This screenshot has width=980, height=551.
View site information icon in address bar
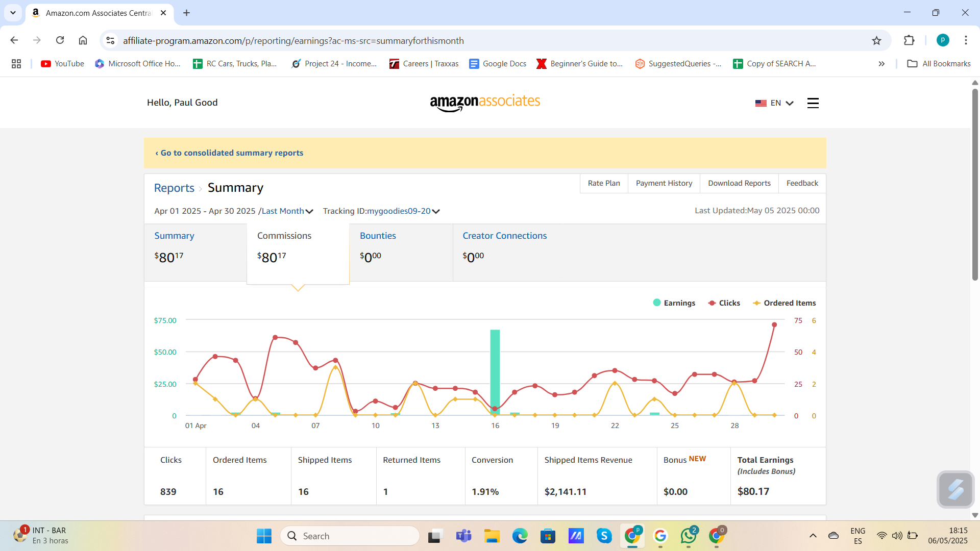click(110, 40)
